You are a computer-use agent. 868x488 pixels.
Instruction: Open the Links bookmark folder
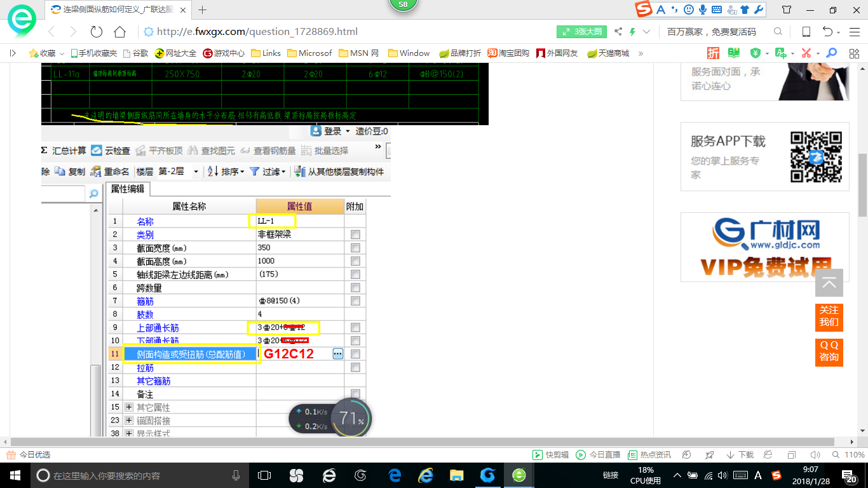(x=266, y=53)
